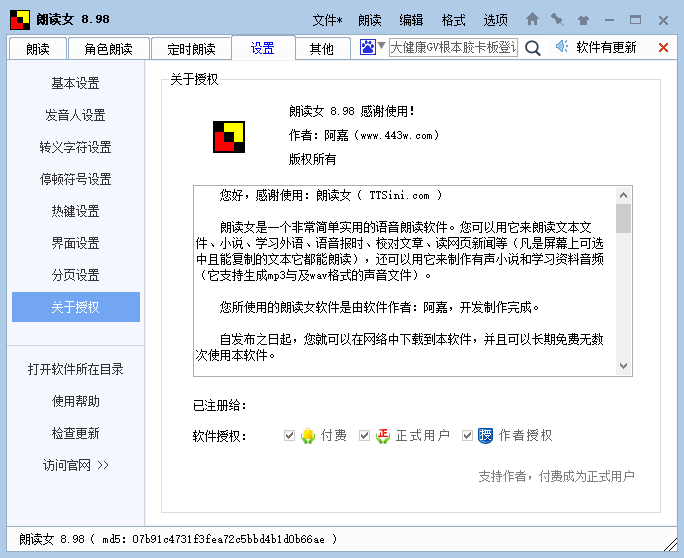
Task: Click 打开软件所在目录
Action: [75, 369]
